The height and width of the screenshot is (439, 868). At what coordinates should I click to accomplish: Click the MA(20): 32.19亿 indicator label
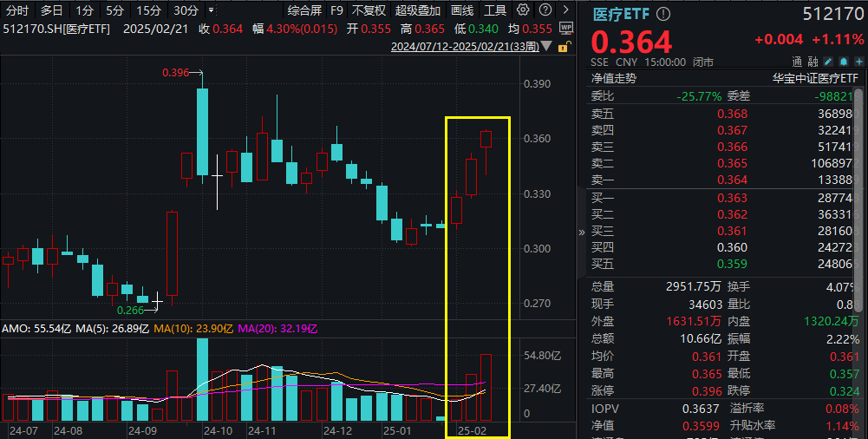tap(277, 329)
